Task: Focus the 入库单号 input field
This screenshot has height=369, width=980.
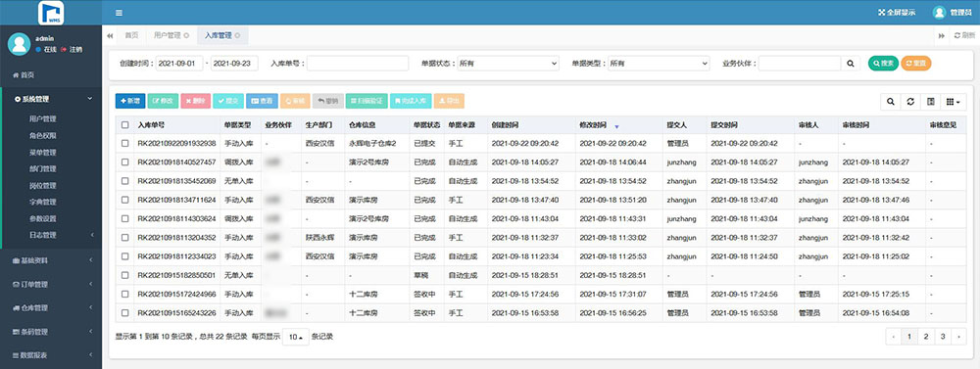Action: tap(358, 63)
